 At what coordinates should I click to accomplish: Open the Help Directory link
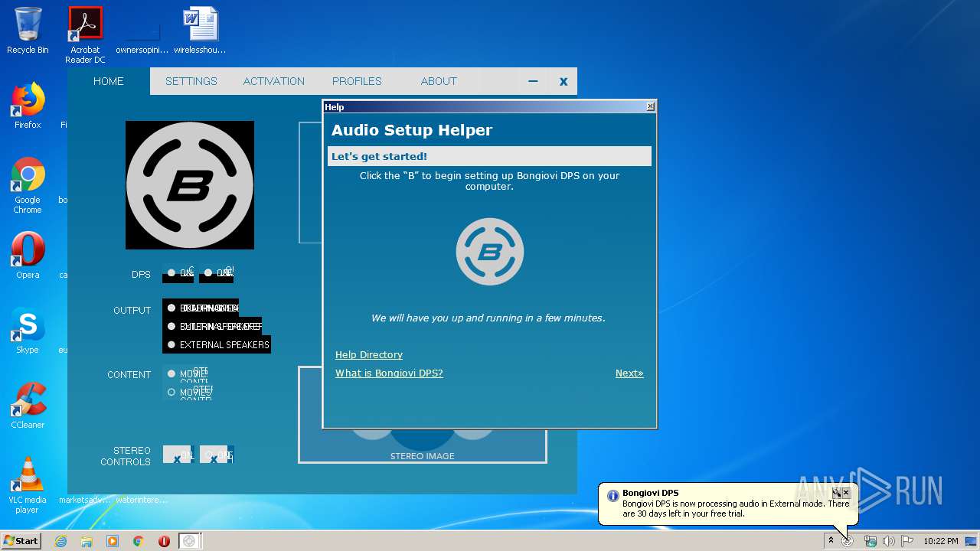click(x=369, y=354)
